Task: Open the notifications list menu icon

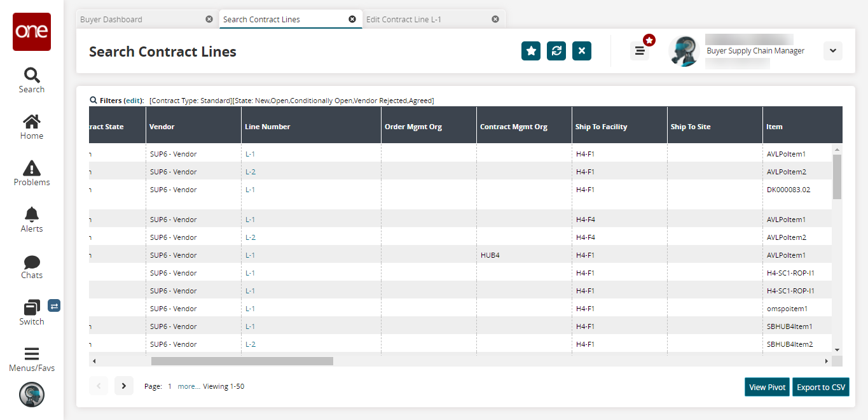Action: 640,51
